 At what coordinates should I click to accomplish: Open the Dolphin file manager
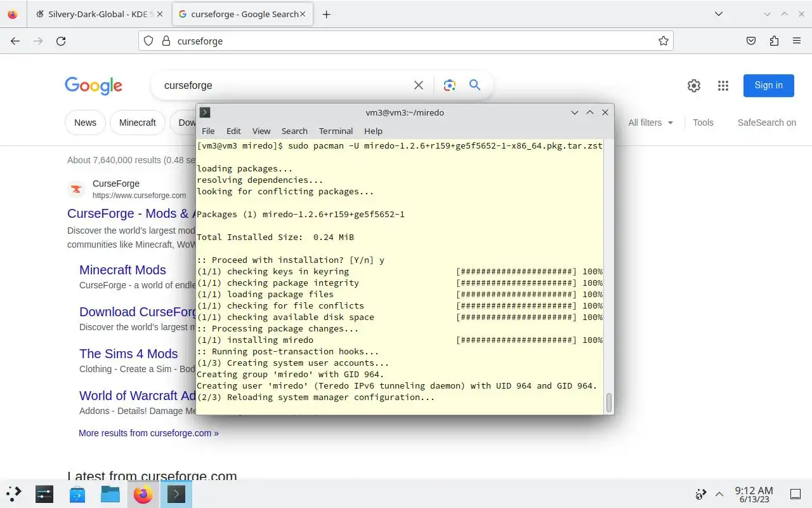click(110, 493)
